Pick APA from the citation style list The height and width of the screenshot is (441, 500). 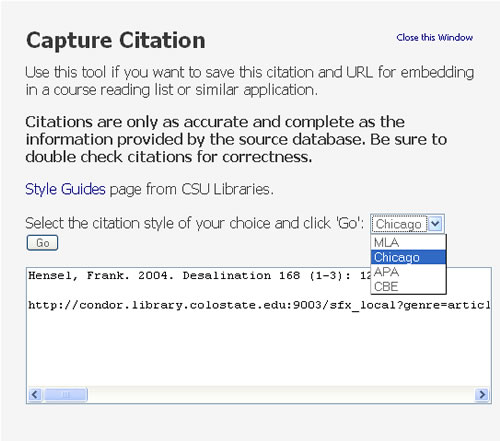[x=408, y=272]
